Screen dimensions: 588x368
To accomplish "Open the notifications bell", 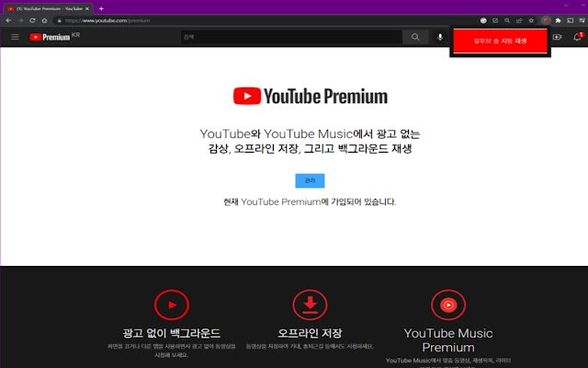I will tap(578, 37).
